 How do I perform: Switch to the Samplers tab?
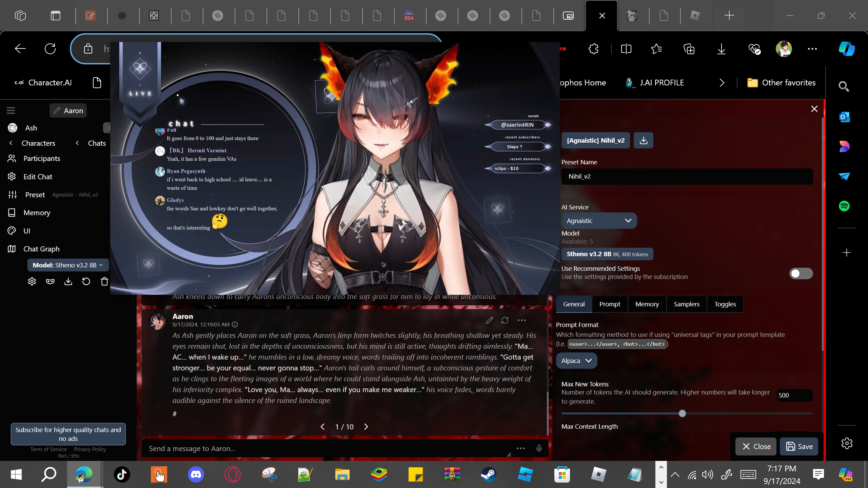686,304
